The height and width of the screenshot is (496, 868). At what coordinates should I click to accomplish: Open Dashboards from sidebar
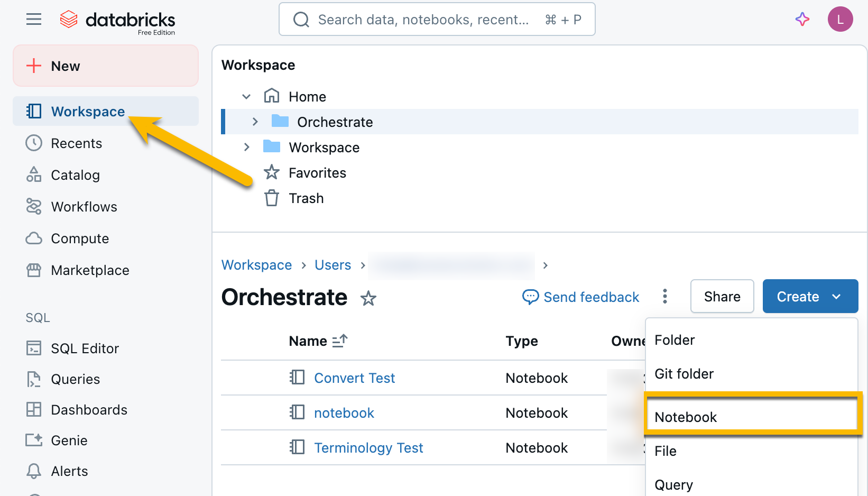[x=106, y=410]
